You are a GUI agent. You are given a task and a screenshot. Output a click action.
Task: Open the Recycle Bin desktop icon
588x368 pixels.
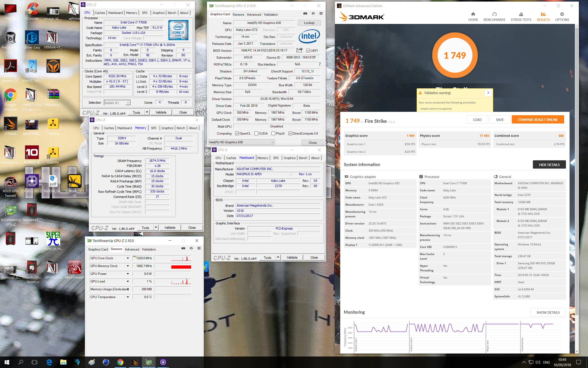click(x=10, y=40)
